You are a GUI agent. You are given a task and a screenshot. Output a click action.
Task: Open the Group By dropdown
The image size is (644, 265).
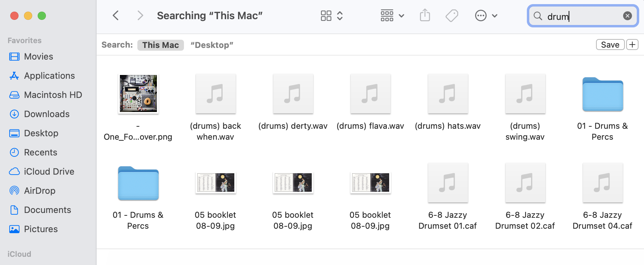coord(392,15)
